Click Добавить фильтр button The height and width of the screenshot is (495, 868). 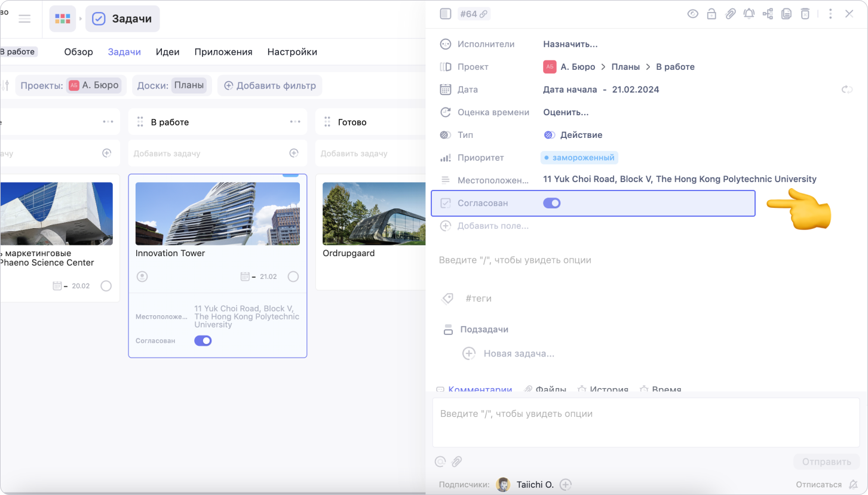point(270,85)
